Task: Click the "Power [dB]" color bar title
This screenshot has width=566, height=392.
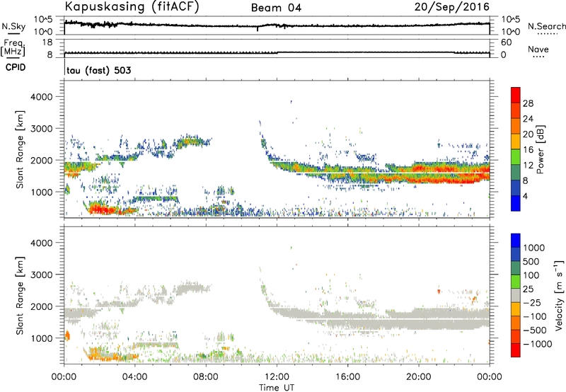Action: 540,149
